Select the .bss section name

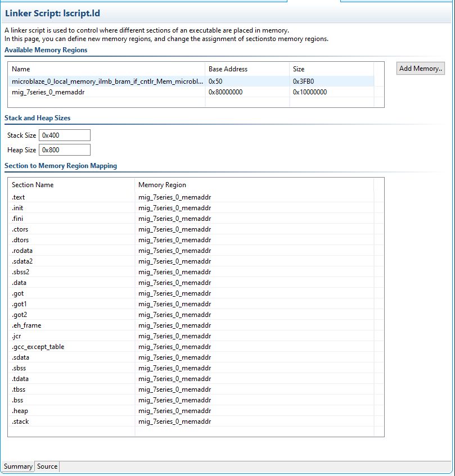pos(17,400)
